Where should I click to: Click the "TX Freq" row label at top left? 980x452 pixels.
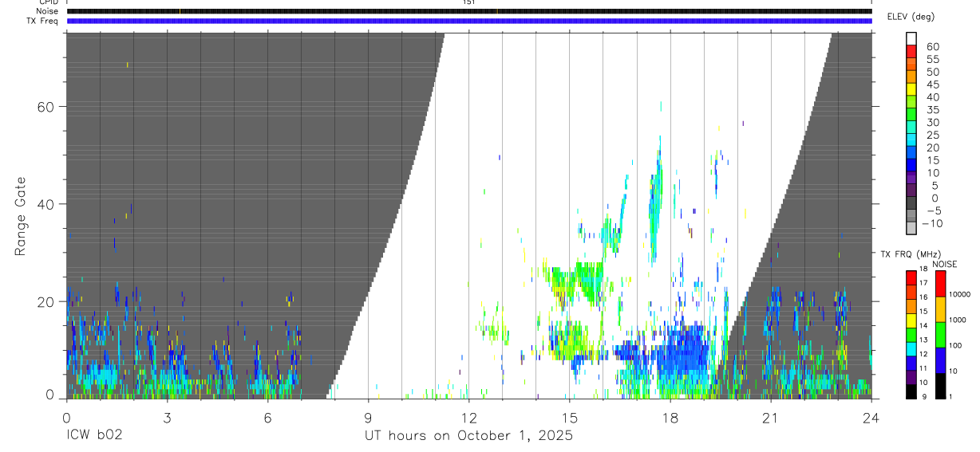coord(44,21)
